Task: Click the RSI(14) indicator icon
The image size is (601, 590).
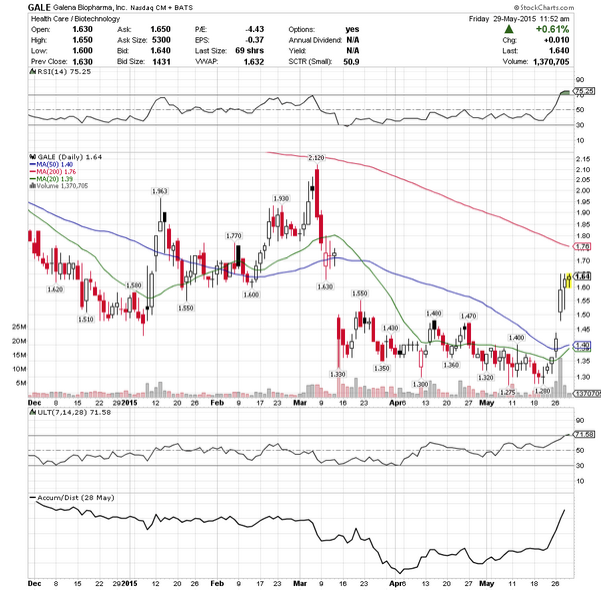Action: click(32, 72)
